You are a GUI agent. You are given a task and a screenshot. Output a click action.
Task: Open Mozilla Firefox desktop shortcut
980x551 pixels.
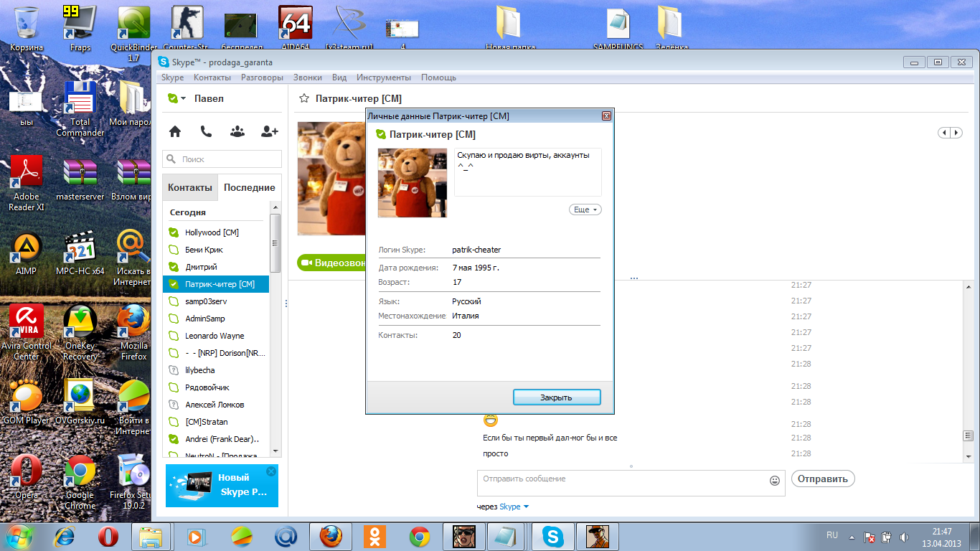tap(133, 332)
